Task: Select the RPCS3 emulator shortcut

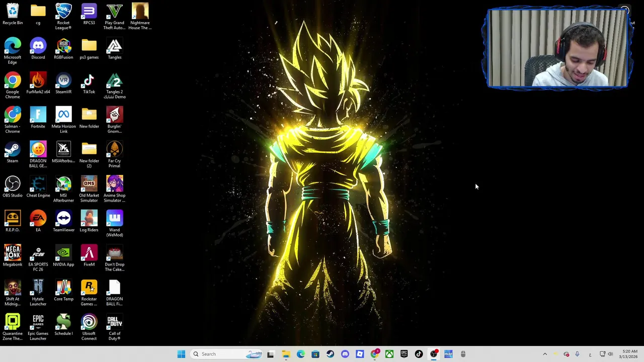Action: [89, 14]
